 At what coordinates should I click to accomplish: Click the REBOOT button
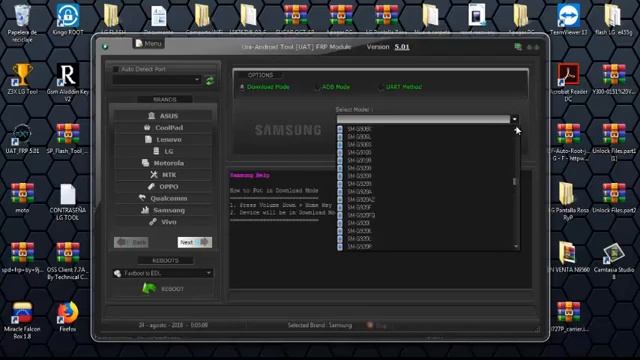click(163, 289)
